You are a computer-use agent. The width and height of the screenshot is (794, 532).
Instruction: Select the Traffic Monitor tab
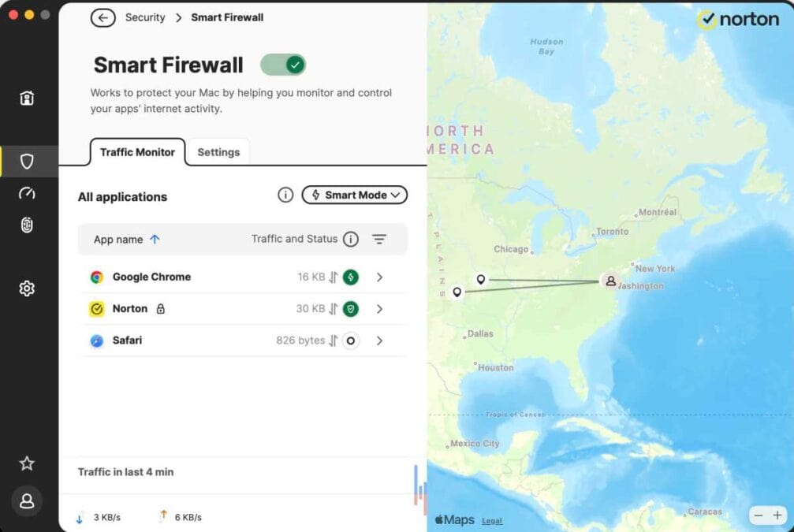(137, 152)
